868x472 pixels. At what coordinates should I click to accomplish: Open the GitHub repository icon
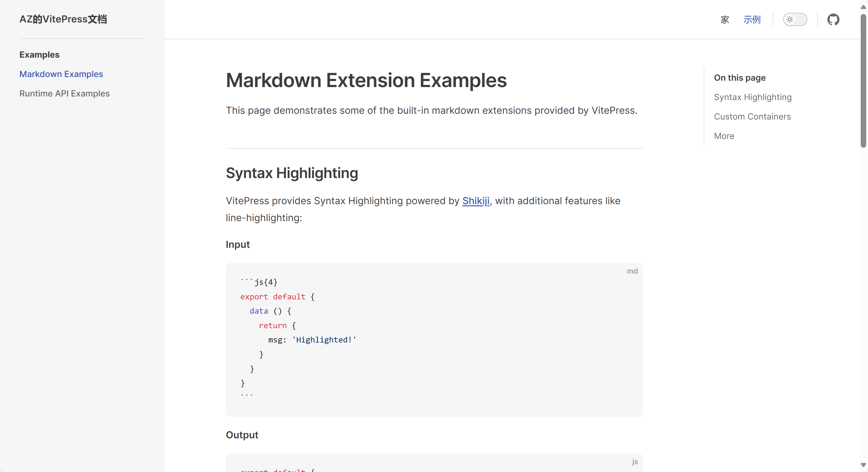[833, 19]
